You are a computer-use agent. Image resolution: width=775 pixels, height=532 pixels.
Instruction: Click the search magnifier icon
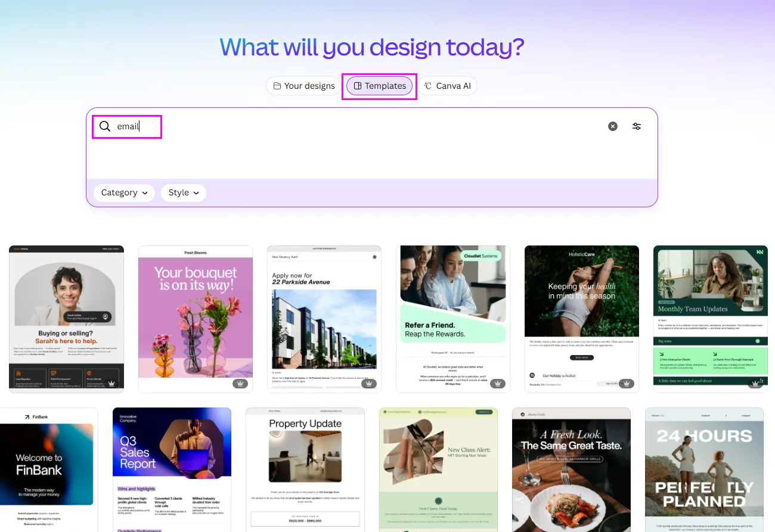tap(105, 126)
